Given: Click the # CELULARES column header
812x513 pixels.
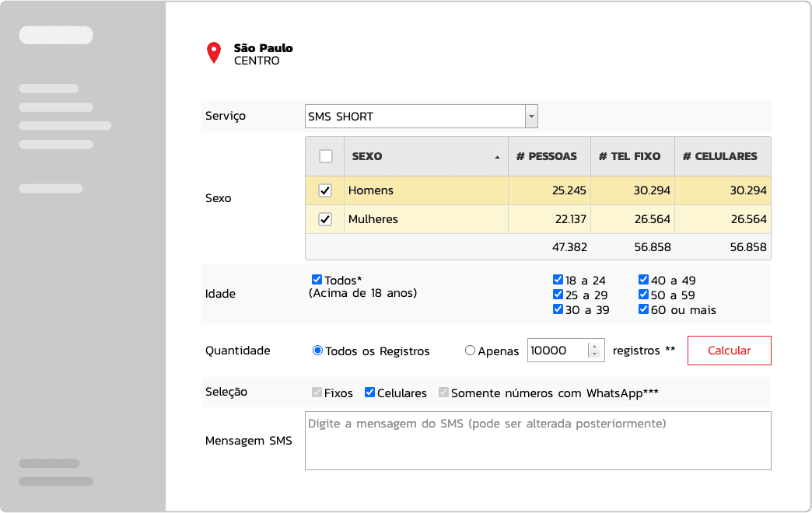Looking at the screenshot, I should point(721,156).
